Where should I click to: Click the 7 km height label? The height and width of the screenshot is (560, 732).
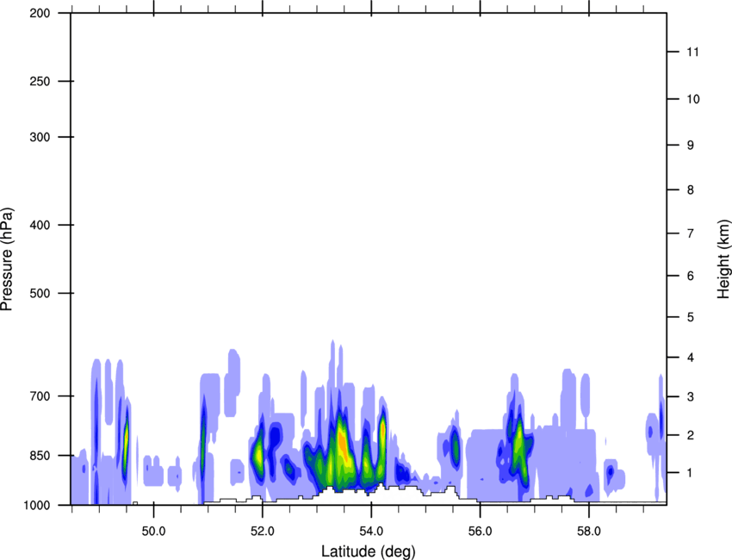point(691,233)
